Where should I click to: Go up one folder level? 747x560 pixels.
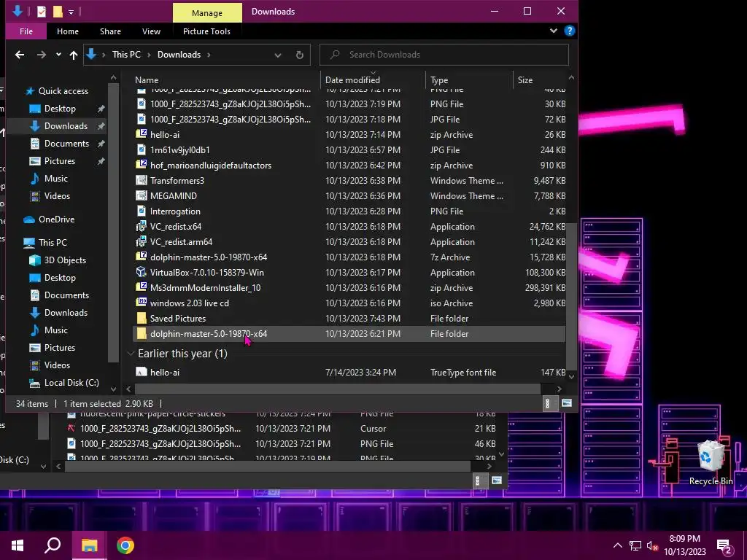coord(74,55)
